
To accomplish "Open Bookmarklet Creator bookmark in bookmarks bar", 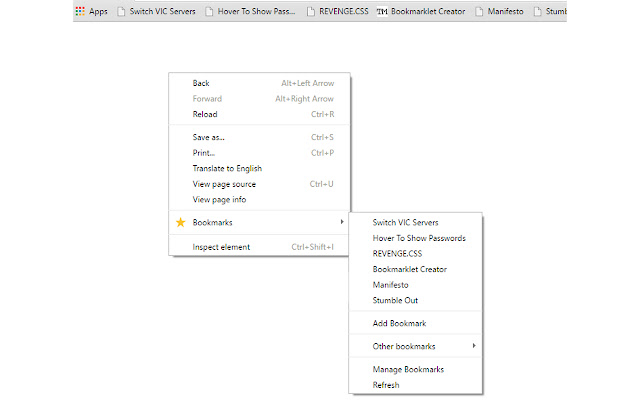I will click(x=428, y=11).
